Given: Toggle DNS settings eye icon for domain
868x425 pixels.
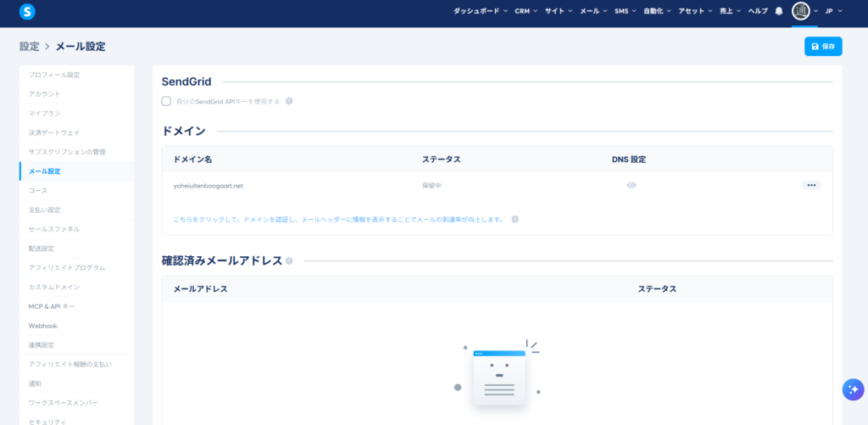Looking at the screenshot, I should coord(632,185).
